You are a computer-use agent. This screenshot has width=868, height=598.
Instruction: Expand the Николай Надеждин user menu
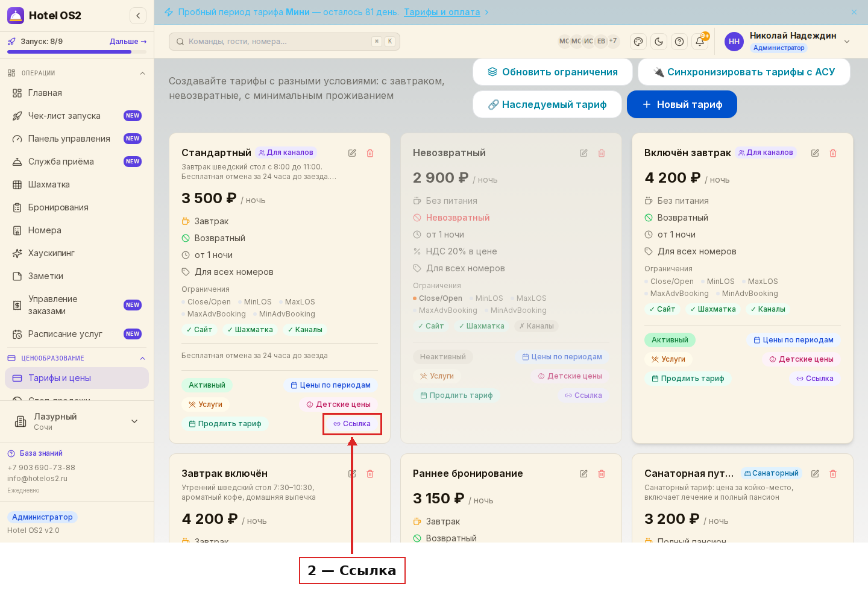pyautogui.click(x=847, y=42)
